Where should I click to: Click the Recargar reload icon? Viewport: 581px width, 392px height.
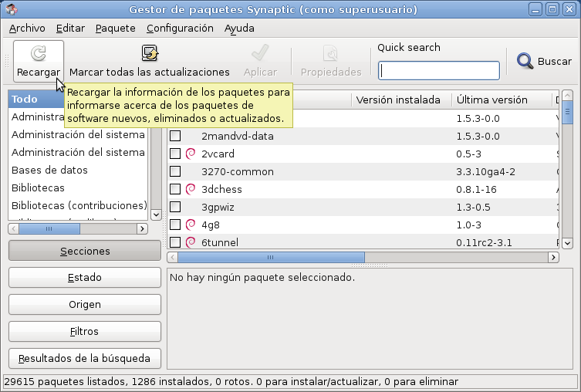38,53
